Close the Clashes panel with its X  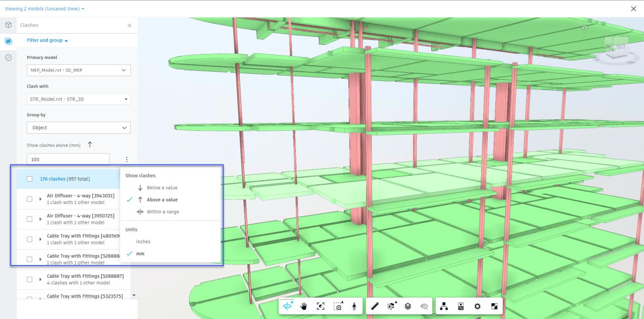pos(129,25)
